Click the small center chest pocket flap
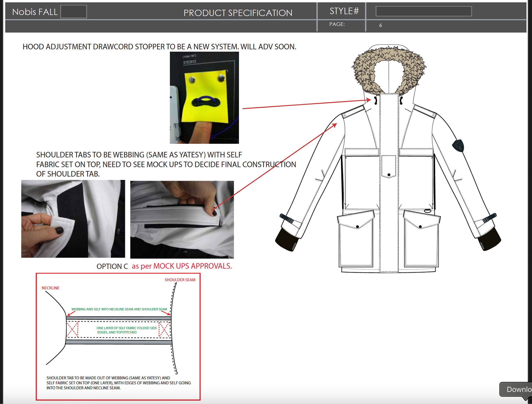Viewport: 532px width, 404px height. (389, 166)
